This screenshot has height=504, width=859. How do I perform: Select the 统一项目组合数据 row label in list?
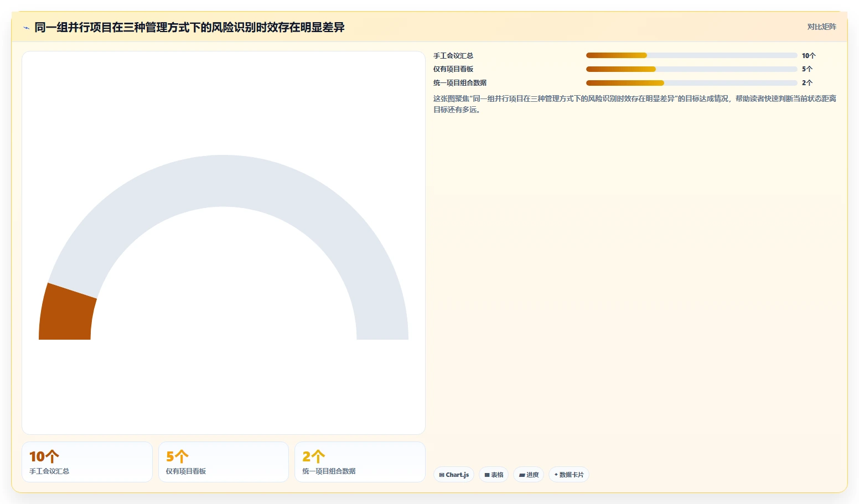(x=460, y=83)
